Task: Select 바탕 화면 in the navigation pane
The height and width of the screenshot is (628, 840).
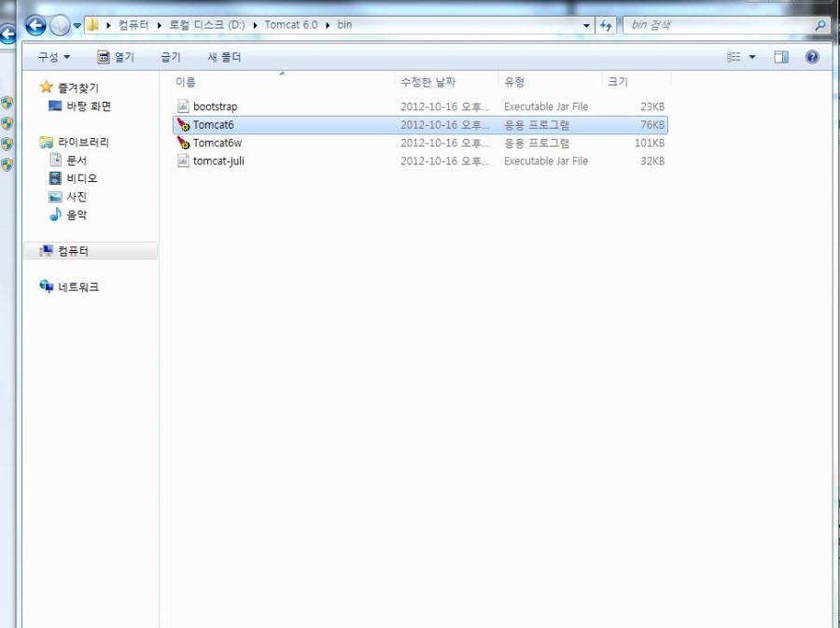Action: pyautogui.click(x=89, y=106)
